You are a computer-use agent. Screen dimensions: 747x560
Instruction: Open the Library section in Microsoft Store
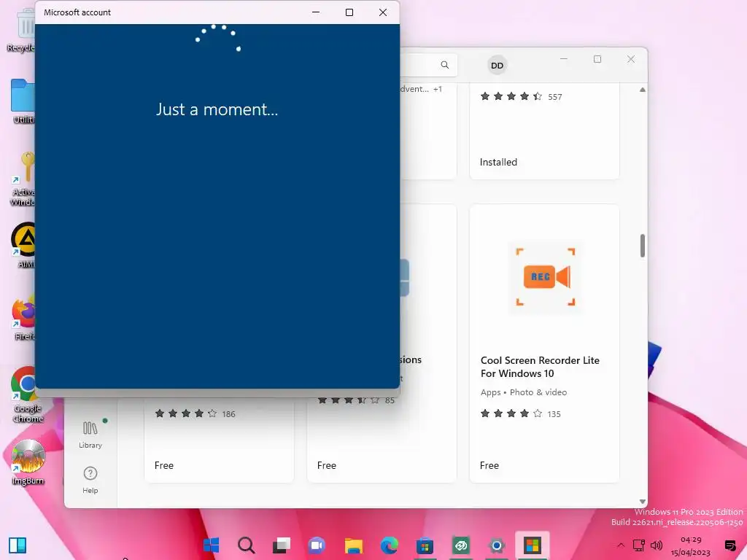click(x=90, y=435)
